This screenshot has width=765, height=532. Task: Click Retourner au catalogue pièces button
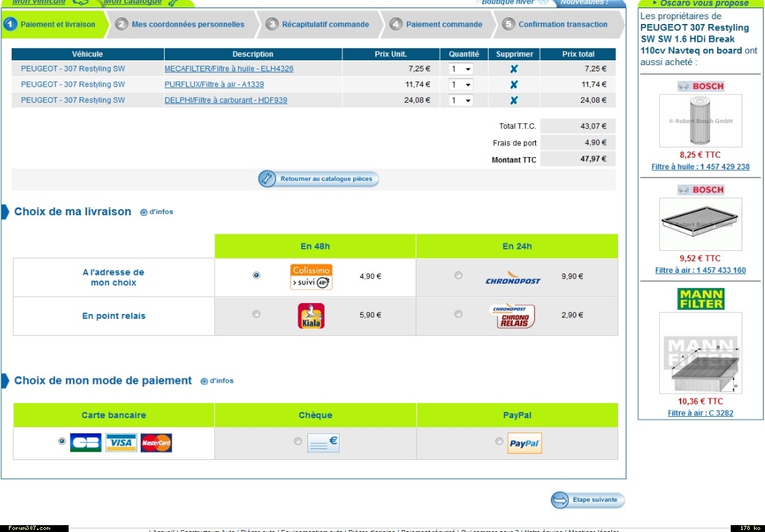click(319, 179)
